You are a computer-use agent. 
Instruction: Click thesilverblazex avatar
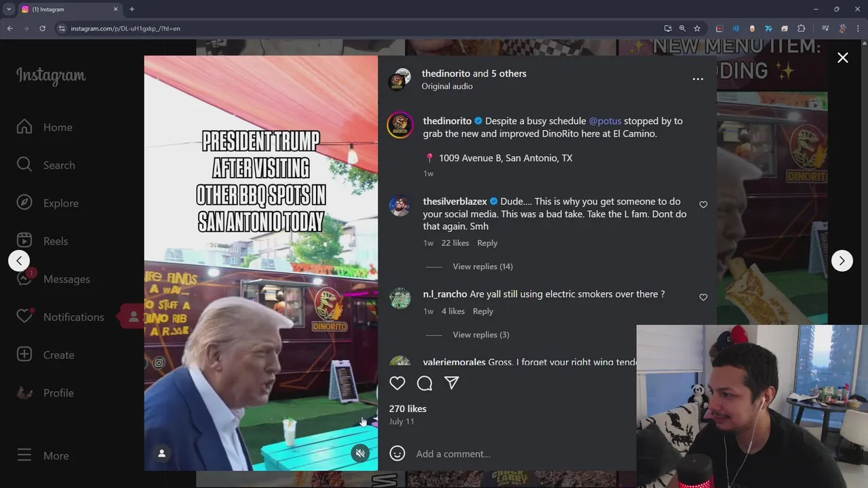click(400, 206)
